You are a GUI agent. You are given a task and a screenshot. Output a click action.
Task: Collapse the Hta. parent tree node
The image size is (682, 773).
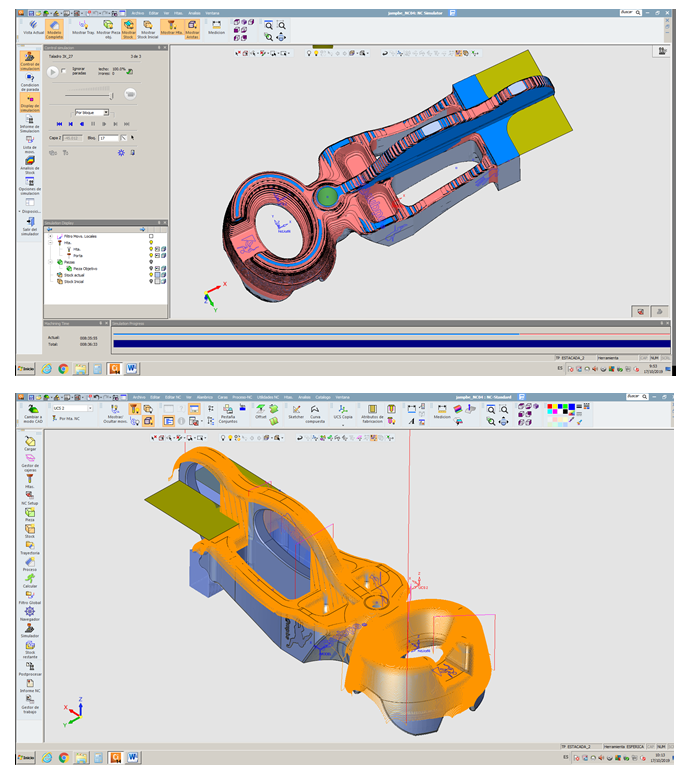click(50, 243)
